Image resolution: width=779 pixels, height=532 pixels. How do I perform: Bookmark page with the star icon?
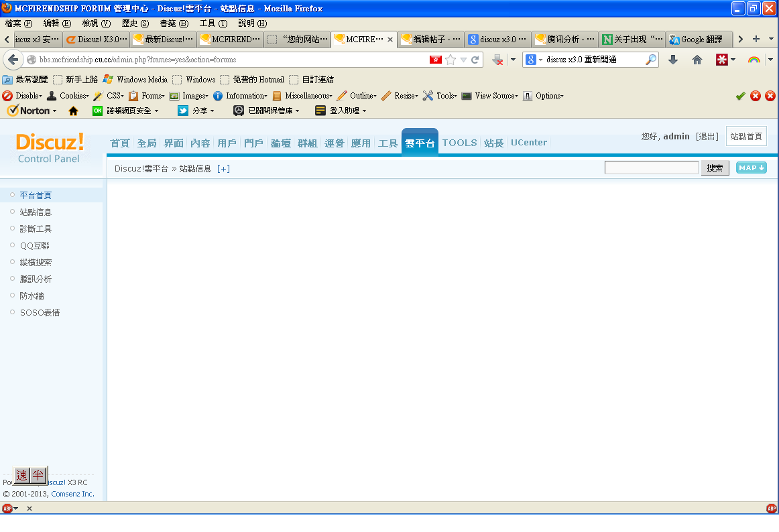pyautogui.click(x=451, y=60)
